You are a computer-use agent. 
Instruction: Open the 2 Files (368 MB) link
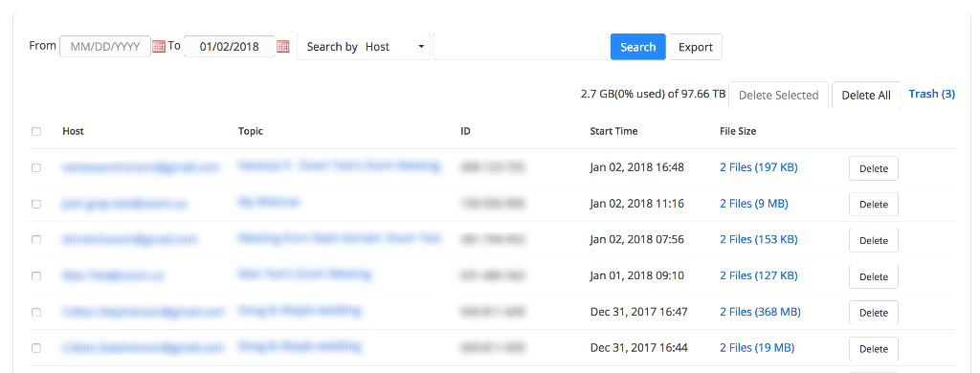click(760, 312)
